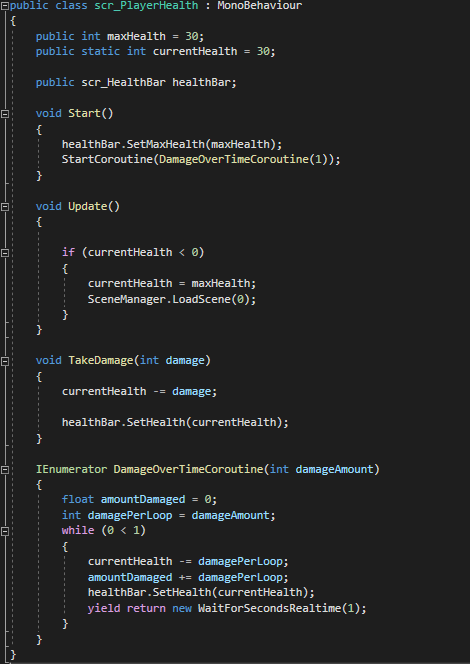
Task: Click healthBar.SetHealth inside TakeDamage
Action: [x=123, y=422]
